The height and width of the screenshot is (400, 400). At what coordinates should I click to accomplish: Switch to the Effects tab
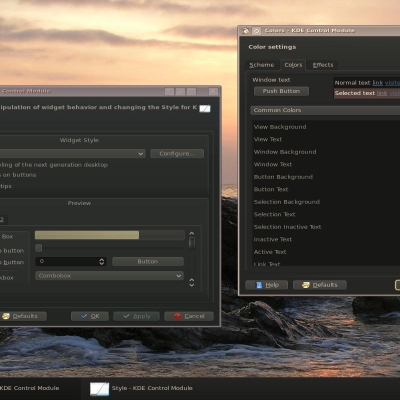click(x=323, y=65)
